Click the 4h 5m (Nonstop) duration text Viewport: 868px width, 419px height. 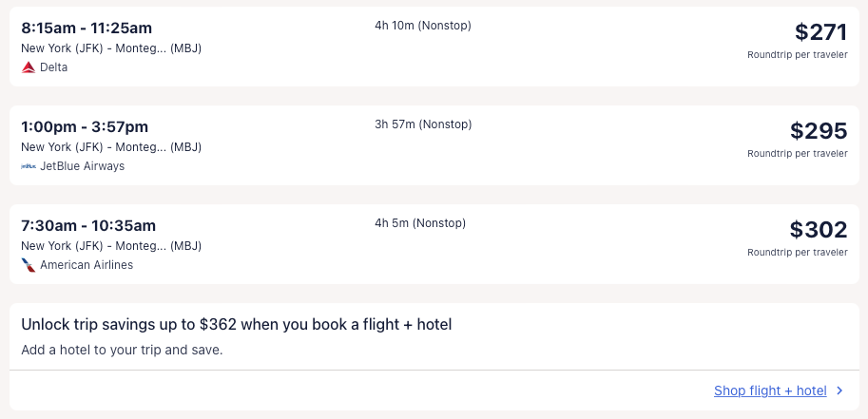pos(420,223)
